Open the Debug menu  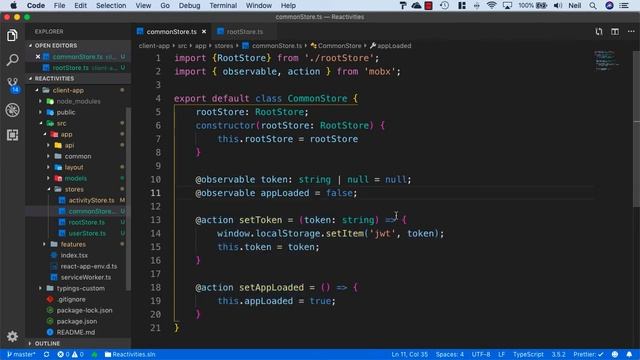click(189, 5)
